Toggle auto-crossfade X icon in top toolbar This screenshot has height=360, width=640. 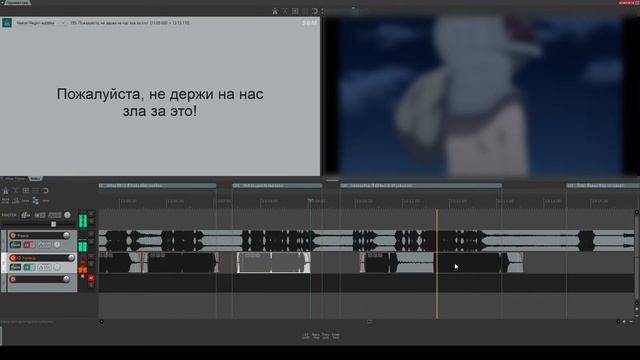tap(285, 11)
